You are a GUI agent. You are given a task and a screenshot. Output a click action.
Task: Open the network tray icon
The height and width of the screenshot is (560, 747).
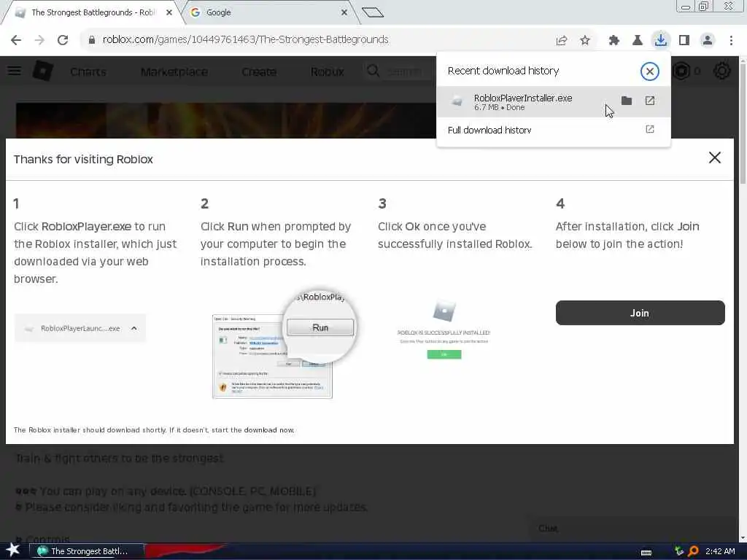coord(679,551)
